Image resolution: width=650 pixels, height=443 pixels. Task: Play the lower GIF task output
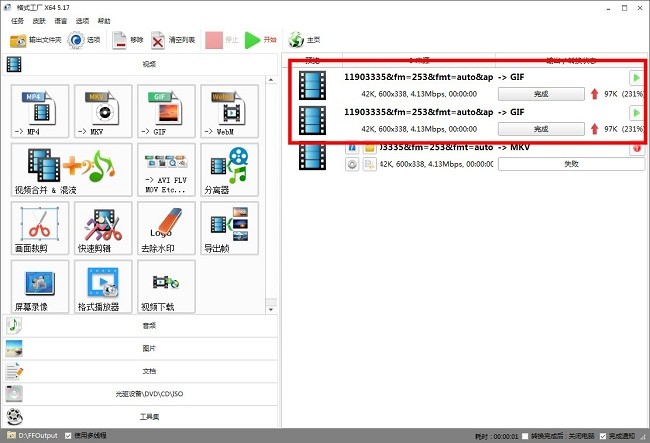click(636, 113)
